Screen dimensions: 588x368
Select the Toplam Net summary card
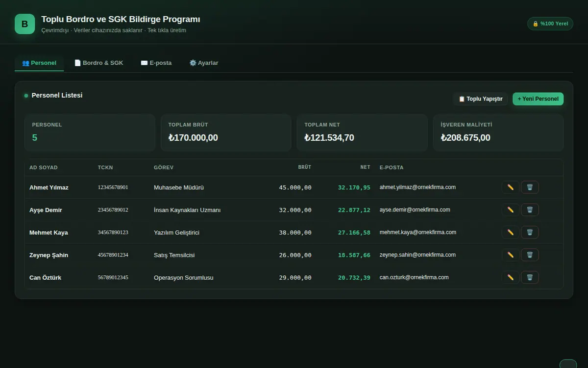tap(362, 132)
